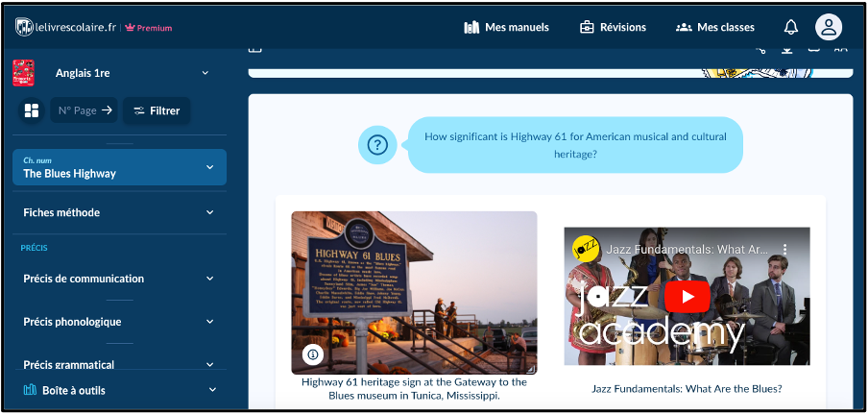
Task: Open the YouTube video options menu
Action: [x=784, y=249]
